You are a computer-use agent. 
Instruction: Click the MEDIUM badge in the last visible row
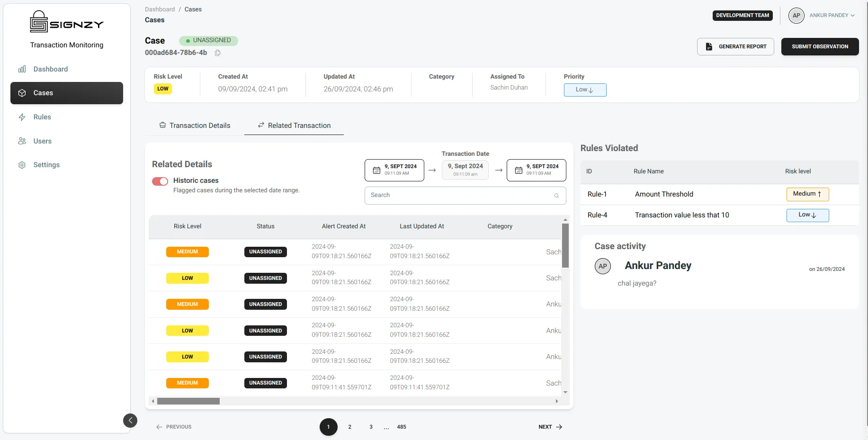pos(188,383)
